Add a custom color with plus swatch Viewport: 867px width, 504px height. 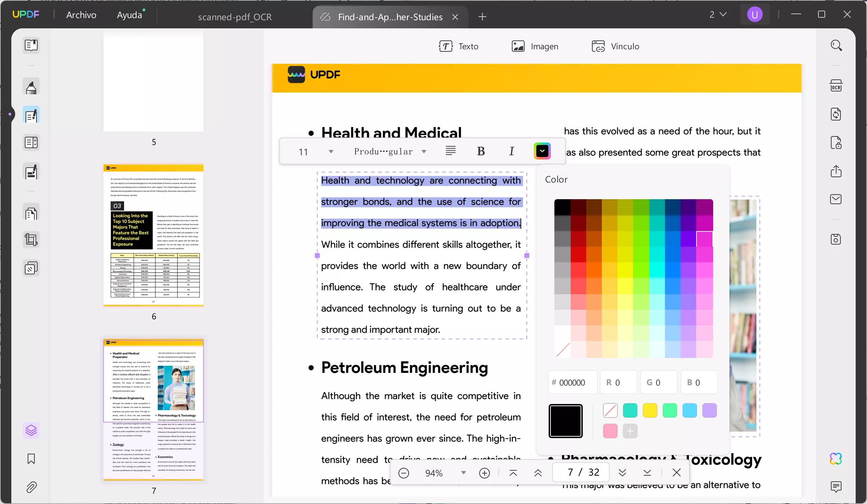click(630, 431)
